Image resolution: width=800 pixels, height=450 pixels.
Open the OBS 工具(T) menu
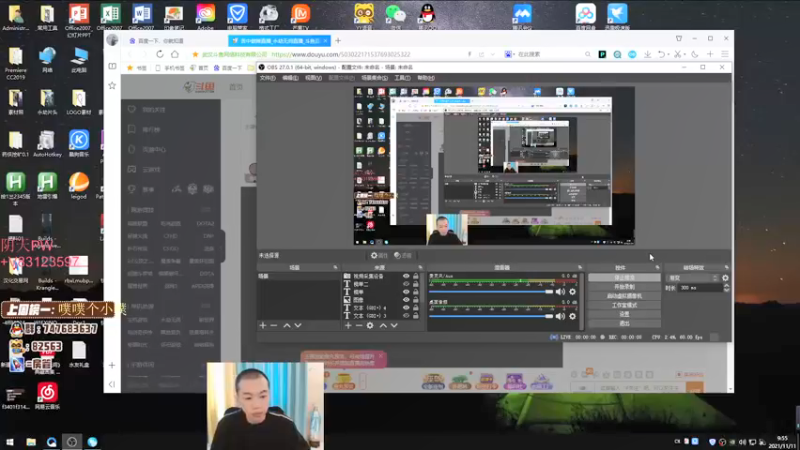click(x=402, y=78)
